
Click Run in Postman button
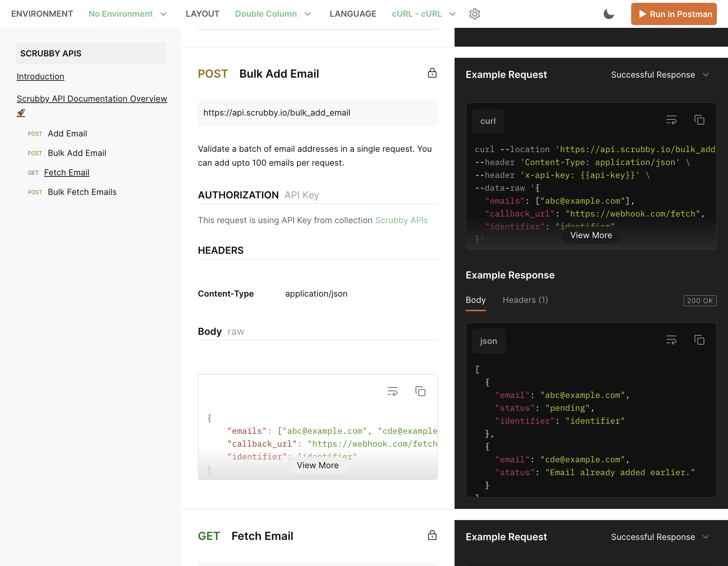point(674,14)
